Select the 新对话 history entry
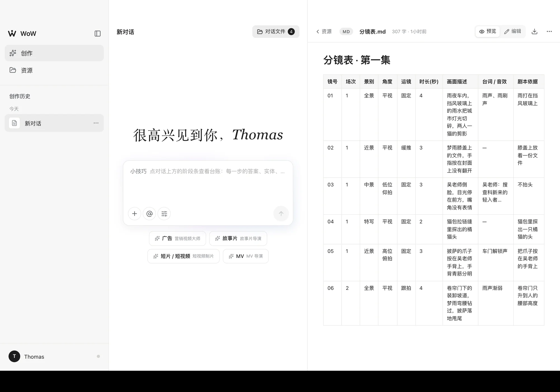This screenshot has height=392, width=560. [x=54, y=123]
